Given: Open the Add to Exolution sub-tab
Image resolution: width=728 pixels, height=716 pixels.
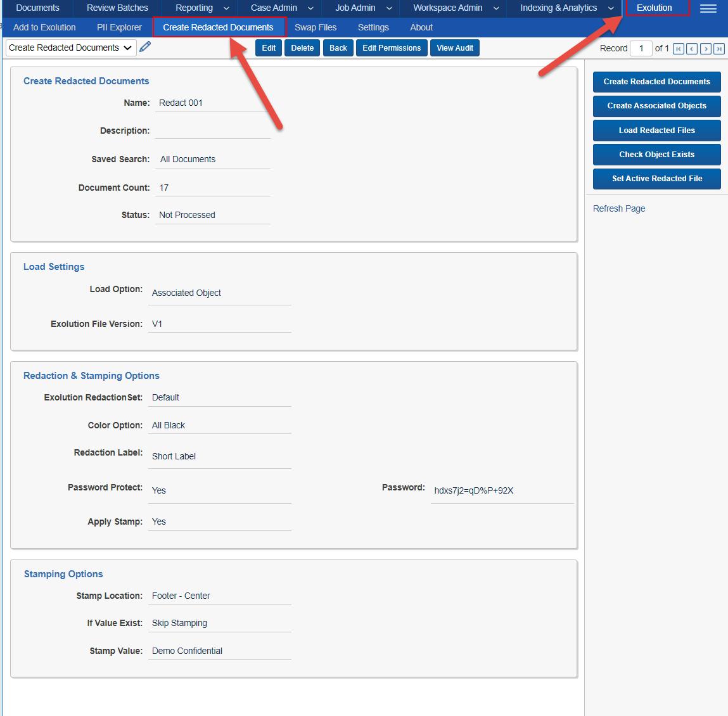Looking at the screenshot, I should click(x=44, y=27).
